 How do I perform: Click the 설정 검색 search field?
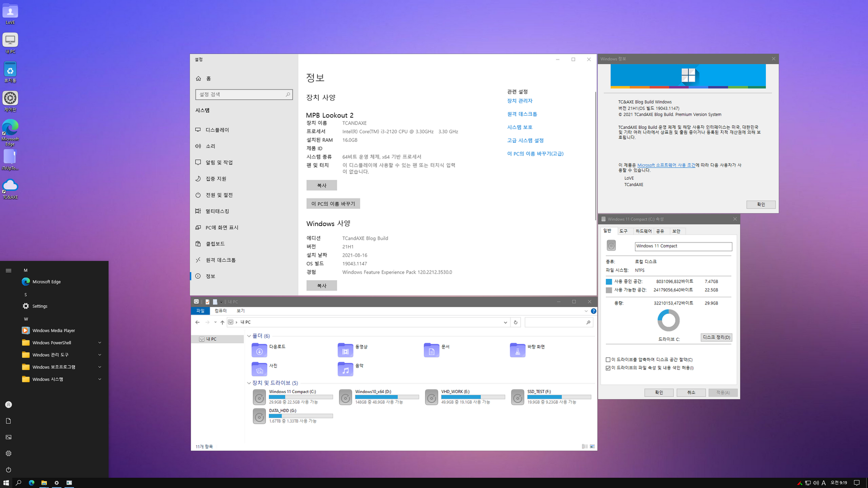coord(244,94)
